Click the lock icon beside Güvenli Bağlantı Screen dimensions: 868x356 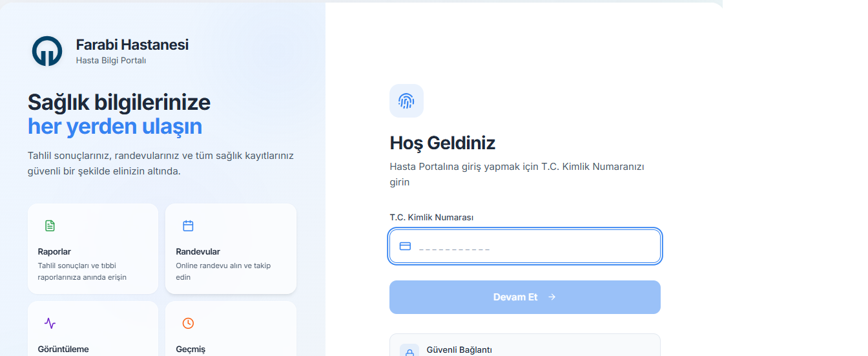[x=409, y=353]
